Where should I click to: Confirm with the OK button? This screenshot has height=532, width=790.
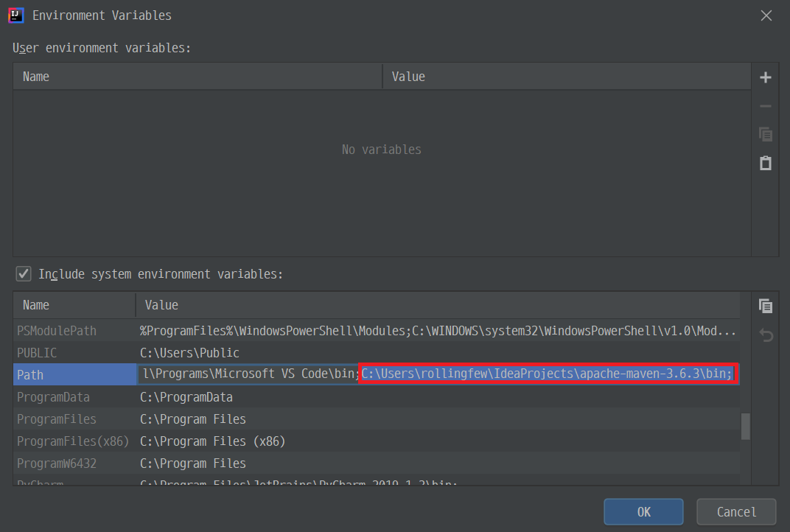click(643, 512)
